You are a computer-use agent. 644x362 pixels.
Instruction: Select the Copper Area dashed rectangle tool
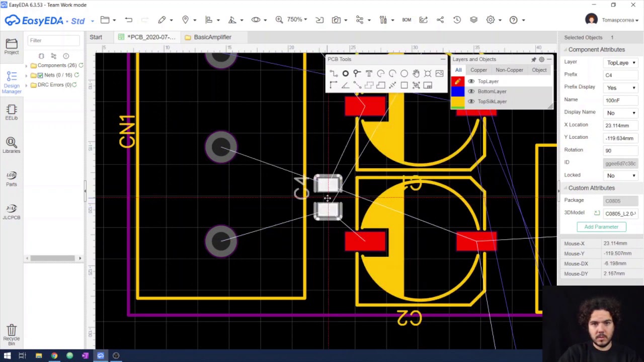click(x=369, y=85)
